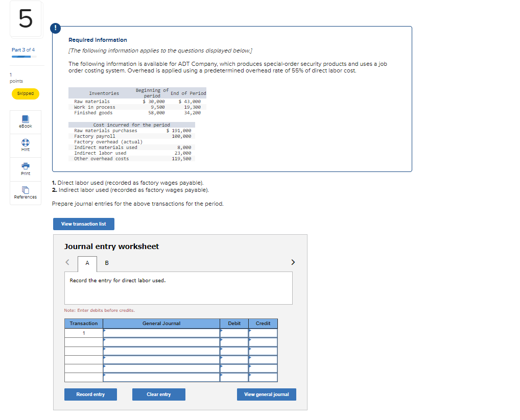Click first row Credit field
Image resolution: width=520 pixels, height=420 pixels.
263,333
